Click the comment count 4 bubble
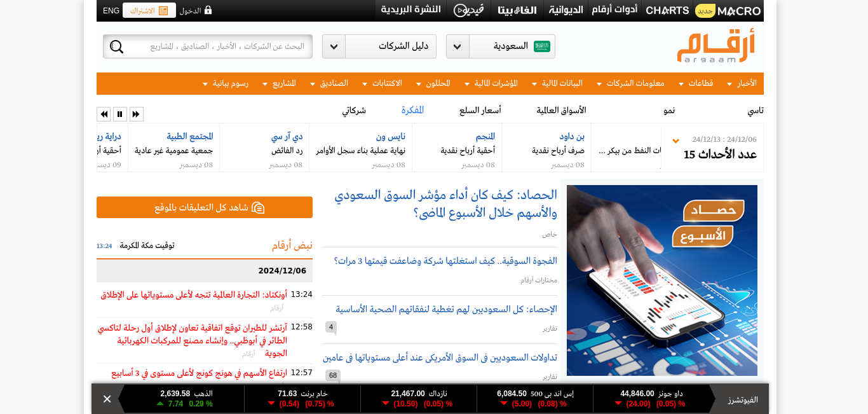 point(330,327)
